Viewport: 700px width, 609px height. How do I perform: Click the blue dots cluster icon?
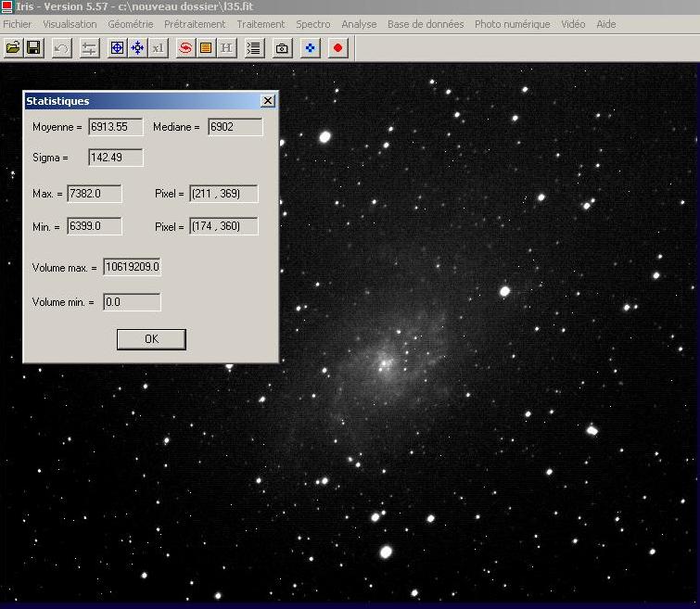311,47
